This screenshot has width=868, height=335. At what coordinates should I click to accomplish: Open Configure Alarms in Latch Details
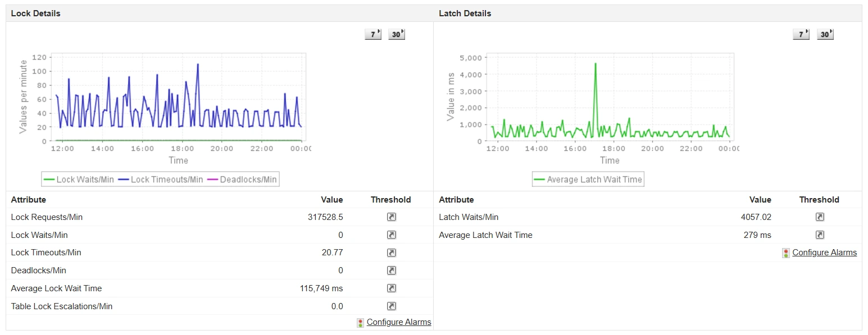click(x=824, y=253)
